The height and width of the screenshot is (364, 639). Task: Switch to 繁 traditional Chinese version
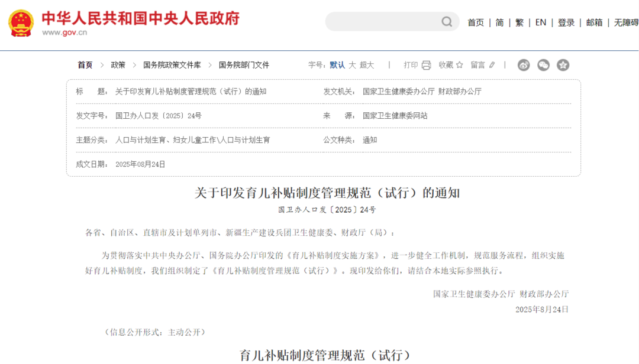519,22
